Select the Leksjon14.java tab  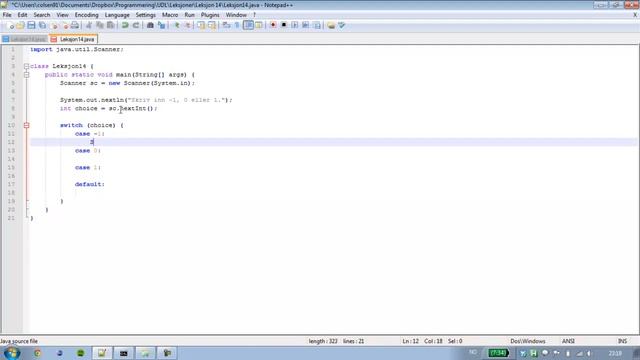point(73,39)
